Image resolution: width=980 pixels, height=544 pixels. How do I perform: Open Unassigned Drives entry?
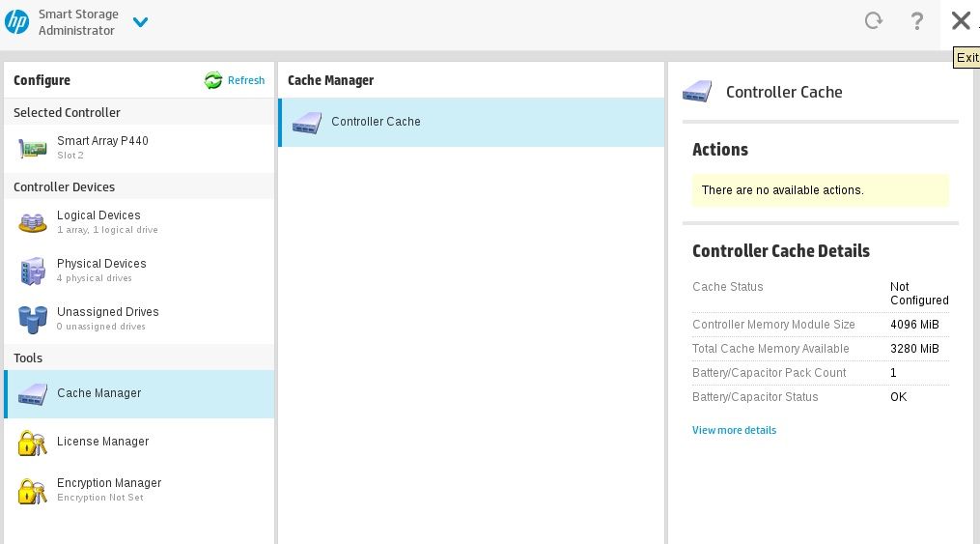pyautogui.click(x=139, y=319)
